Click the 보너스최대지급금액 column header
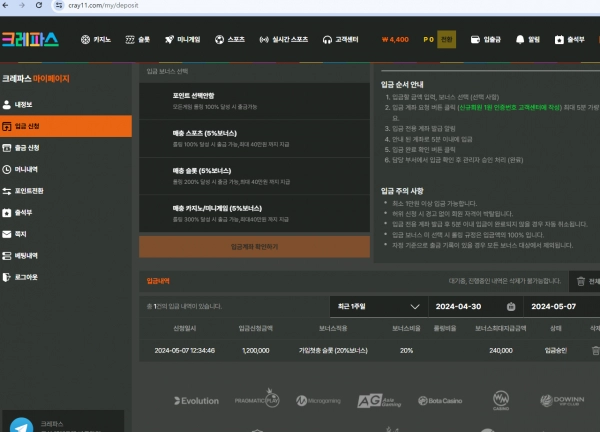The image size is (600, 432). coord(501,328)
